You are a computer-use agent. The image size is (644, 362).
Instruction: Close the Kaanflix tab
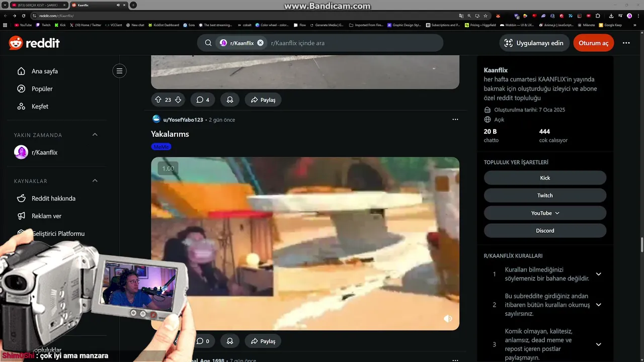(x=124, y=5)
